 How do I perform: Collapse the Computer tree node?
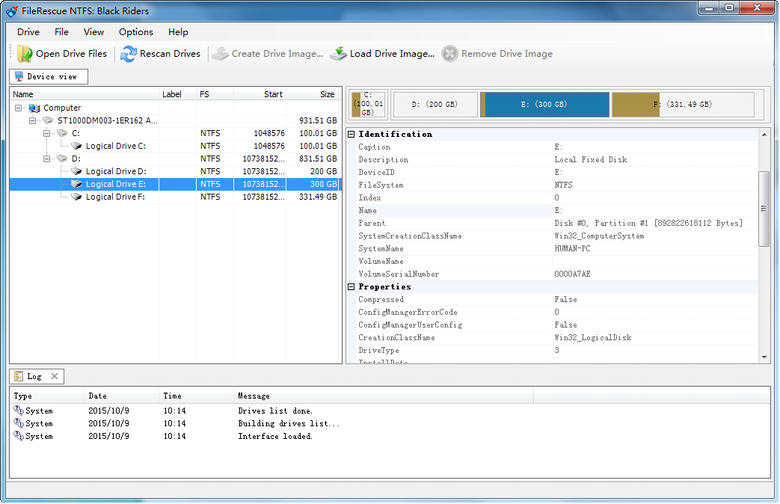(x=19, y=108)
